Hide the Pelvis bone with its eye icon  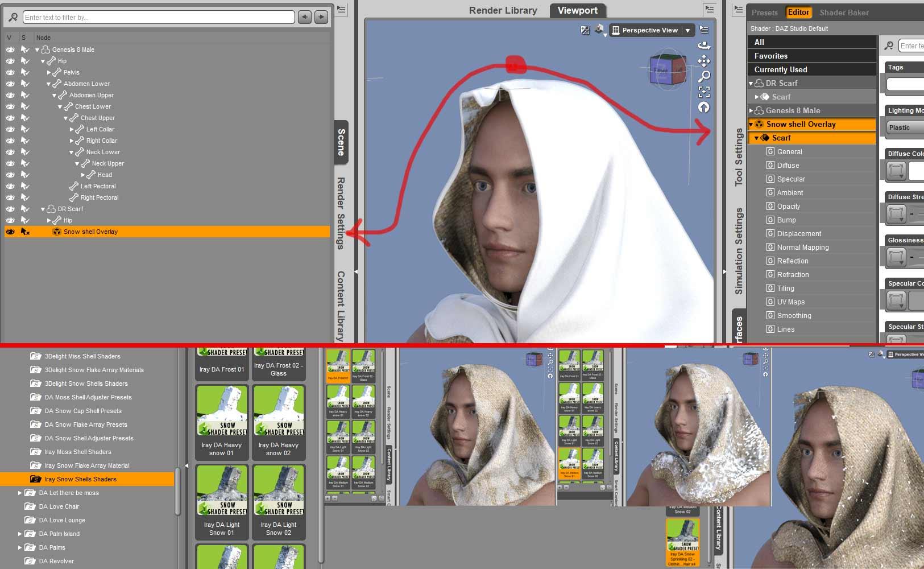tap(10, 72)
